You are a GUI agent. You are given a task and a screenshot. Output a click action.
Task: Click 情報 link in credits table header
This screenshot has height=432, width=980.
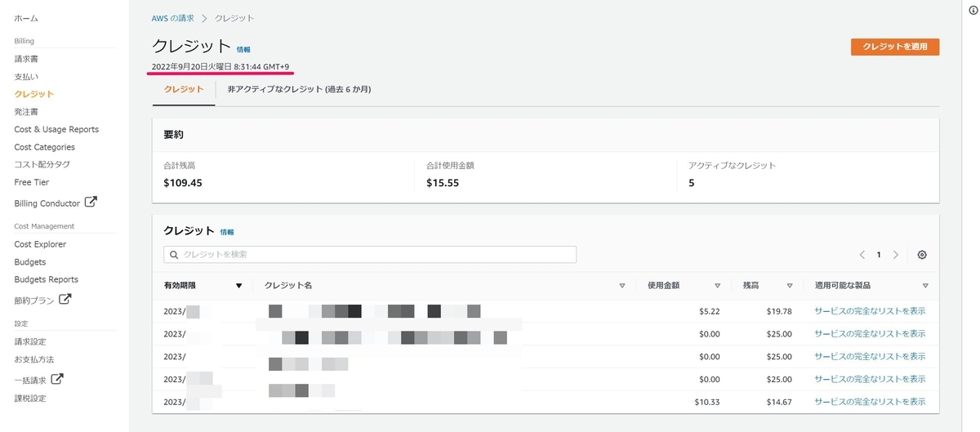point(227,232)
